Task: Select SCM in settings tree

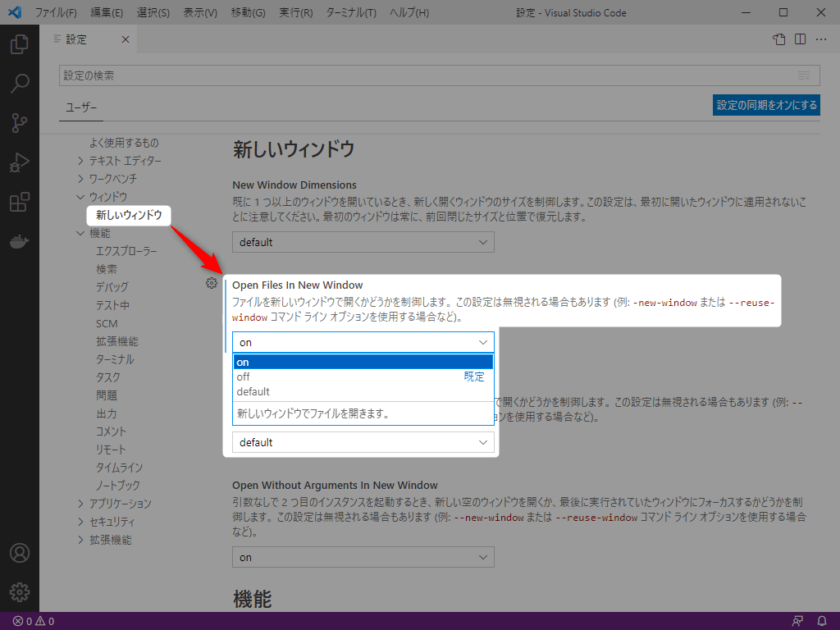Action: point(107,323)
